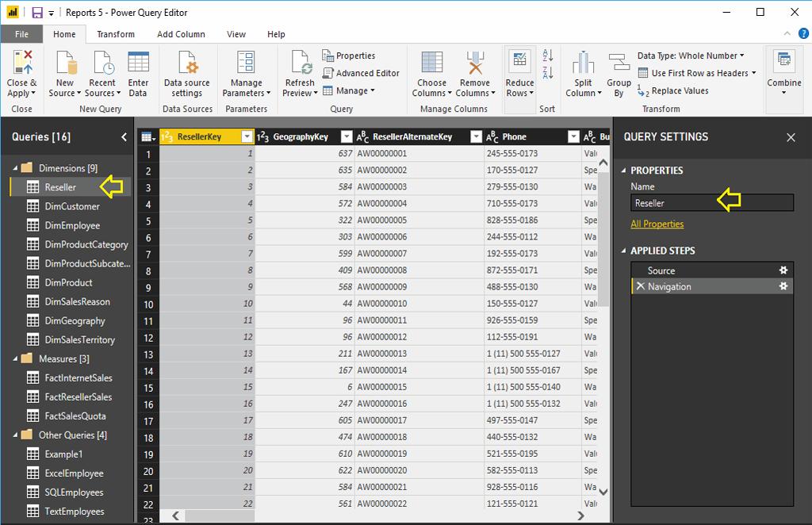Collapse the Dimensions folder group
This screenshot has width=812, height=525.
[17, 168]
